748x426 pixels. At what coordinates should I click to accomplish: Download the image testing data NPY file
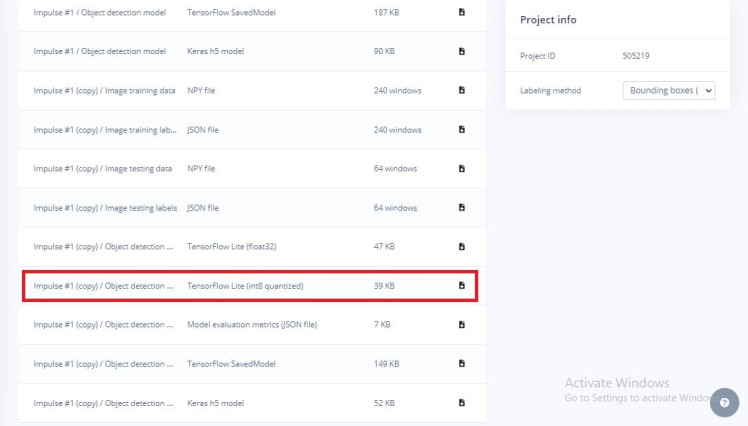coord(461,168)
